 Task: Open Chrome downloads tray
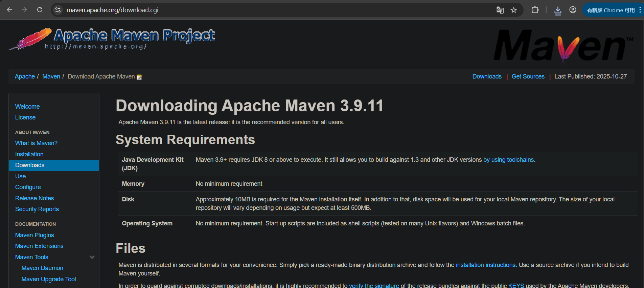pyautogui.click(x=558, y=10)
